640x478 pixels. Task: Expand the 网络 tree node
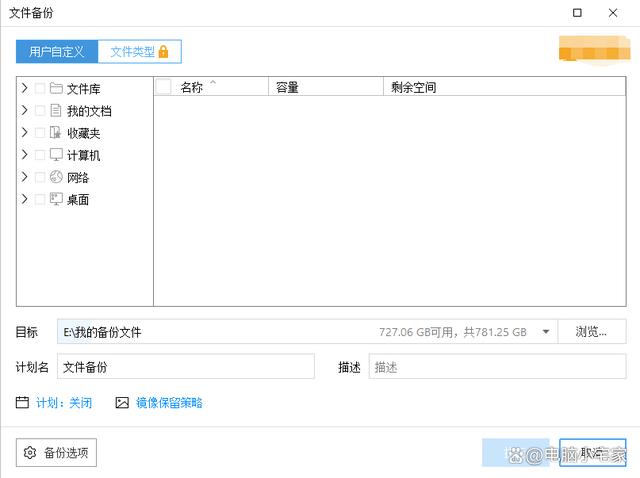(x=24, y=177)
